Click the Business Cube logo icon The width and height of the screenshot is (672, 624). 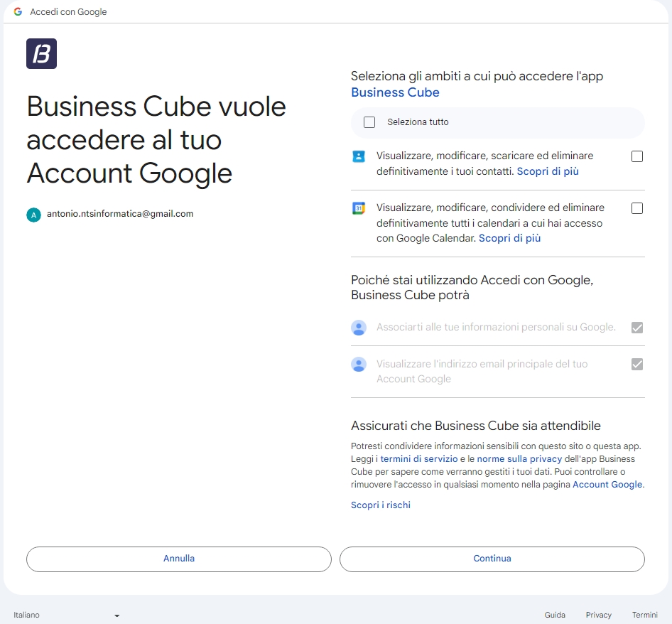coord(41,54)
